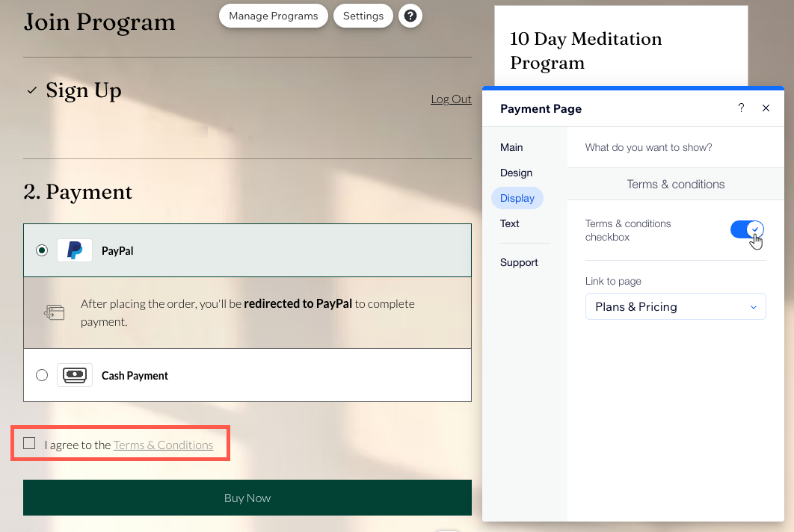The image size is (794, 532).
Task: Click the PayPal logo icon
Action: point(74,251)
